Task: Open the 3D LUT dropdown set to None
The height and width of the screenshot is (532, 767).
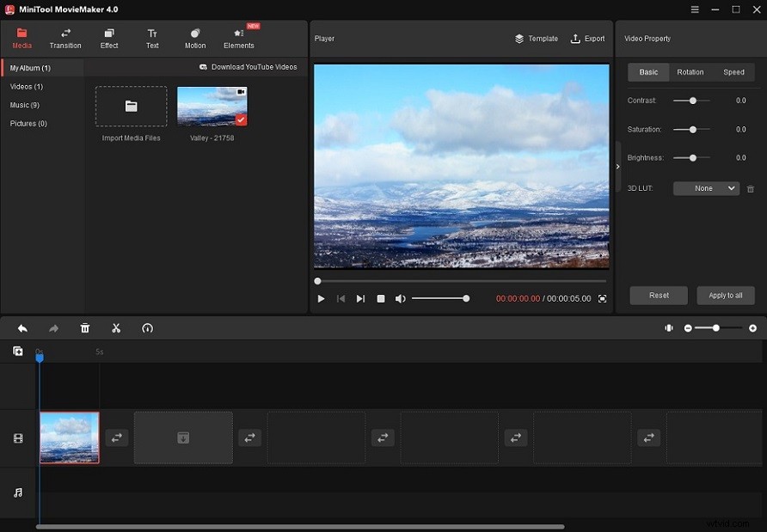Action: (705, 188)
